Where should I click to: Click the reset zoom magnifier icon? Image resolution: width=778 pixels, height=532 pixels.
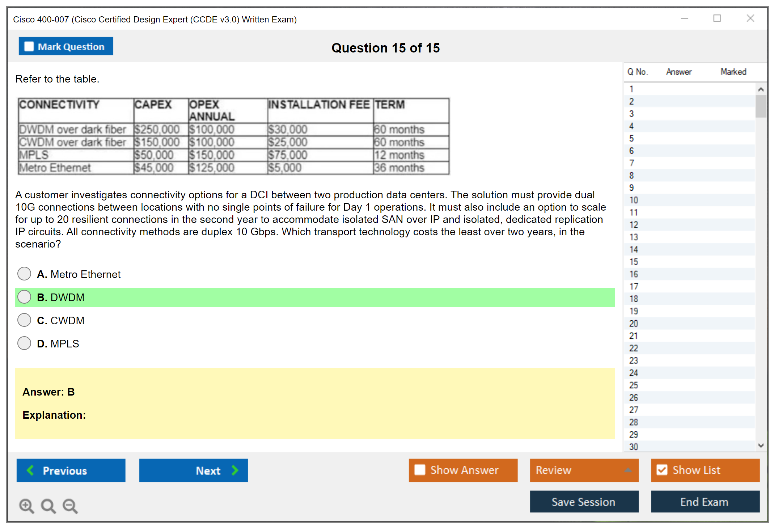(48, 506)
